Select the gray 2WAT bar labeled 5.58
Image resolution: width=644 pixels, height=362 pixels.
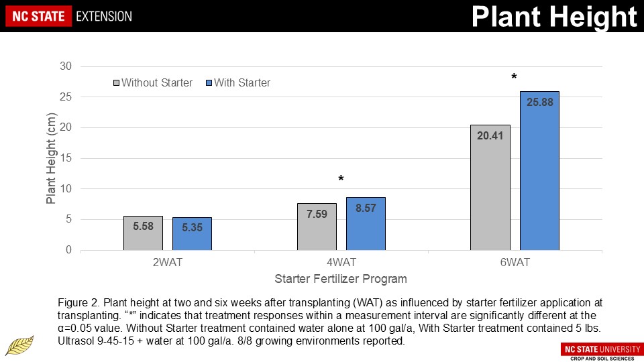pos(143,233)
